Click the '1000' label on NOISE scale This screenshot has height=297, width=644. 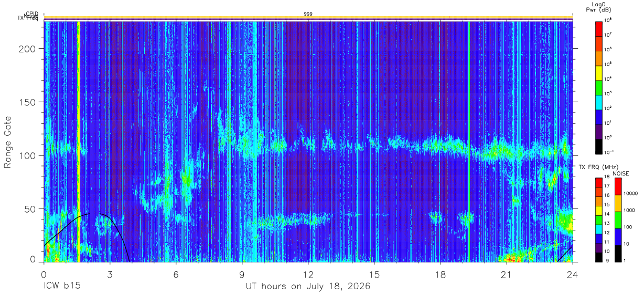(x=630, y=209)
